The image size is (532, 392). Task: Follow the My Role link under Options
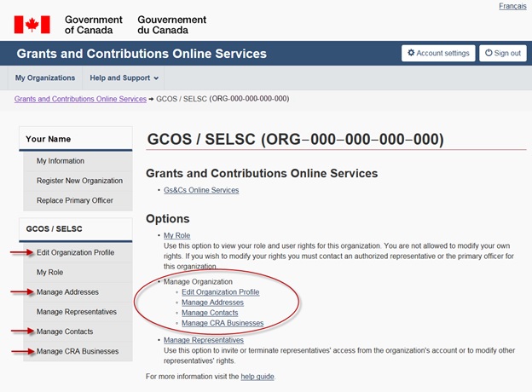(179, 235)
